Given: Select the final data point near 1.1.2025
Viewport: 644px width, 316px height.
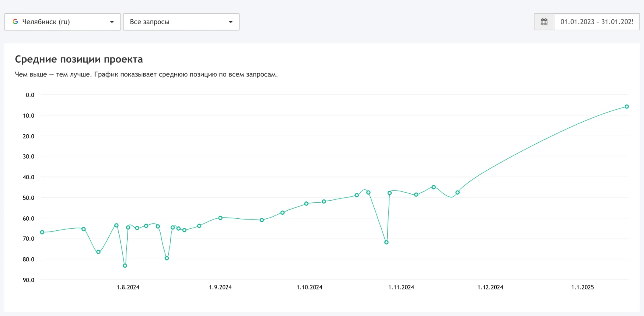Looking at the screenshot, I should click(x=627, y=107).
